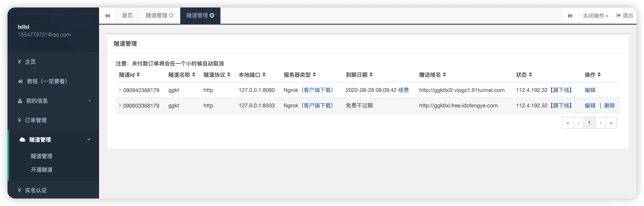The width and height of the screenshot is (644, 206).
Task: Sort table by 隧道协议 column
Action: pyautogui.click(x=217, y=75)
